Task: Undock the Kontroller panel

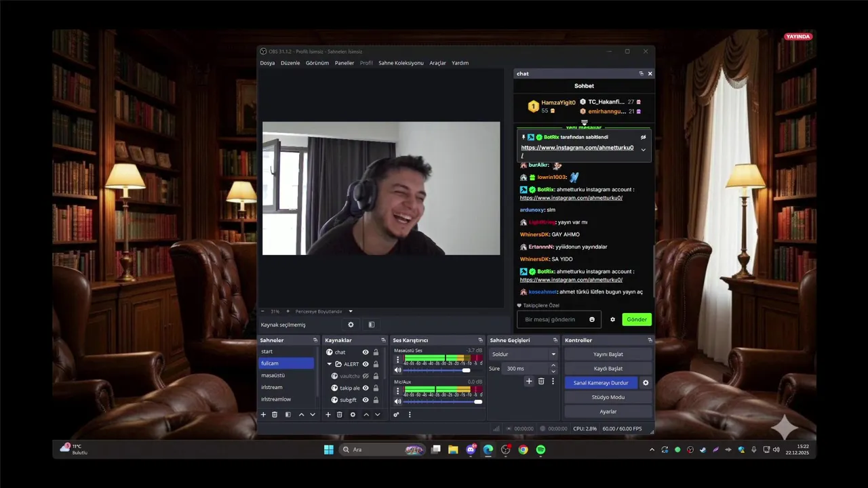Action: pyautogui.click(x=650, y=340)
